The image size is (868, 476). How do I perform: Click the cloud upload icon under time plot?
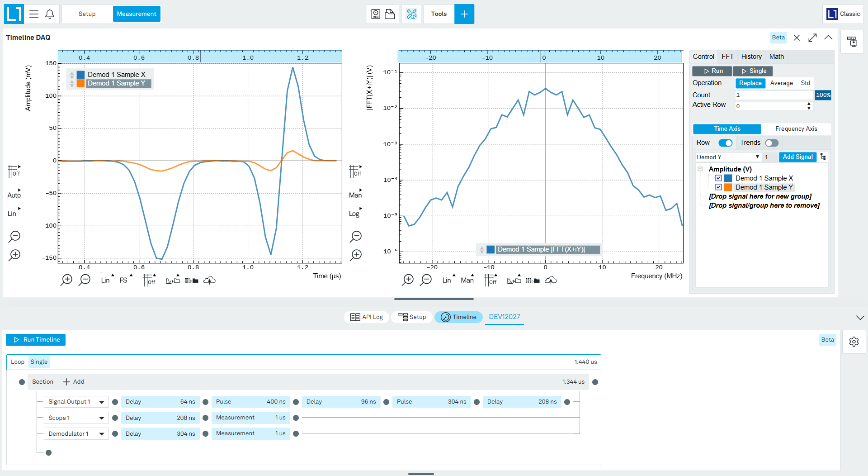pyautogui.click(x=209, y=281)
